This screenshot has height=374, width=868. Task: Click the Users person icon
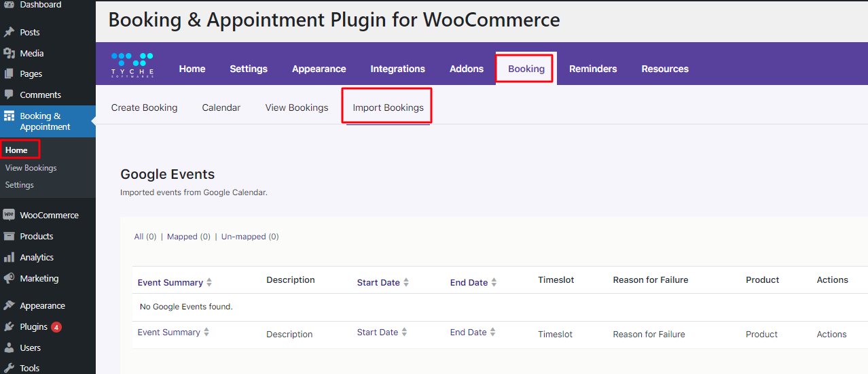pyautogui.click(x=9, y=347)
